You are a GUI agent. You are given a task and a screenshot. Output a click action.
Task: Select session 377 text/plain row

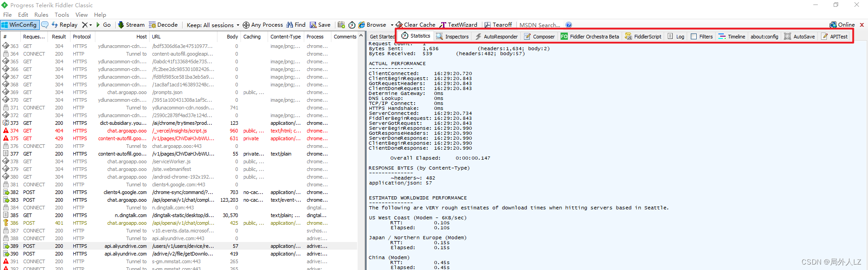pyautogui.click(x=179, y=154)
